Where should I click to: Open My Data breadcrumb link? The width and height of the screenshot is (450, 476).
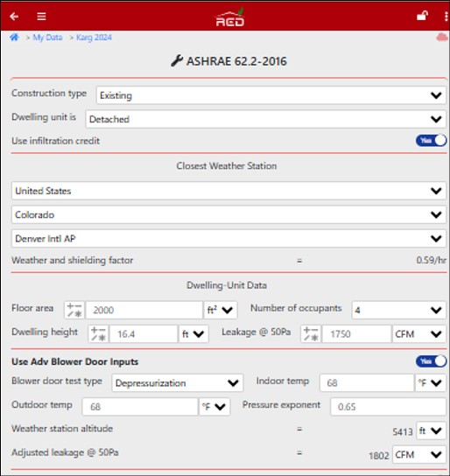[x=47, y=38]
